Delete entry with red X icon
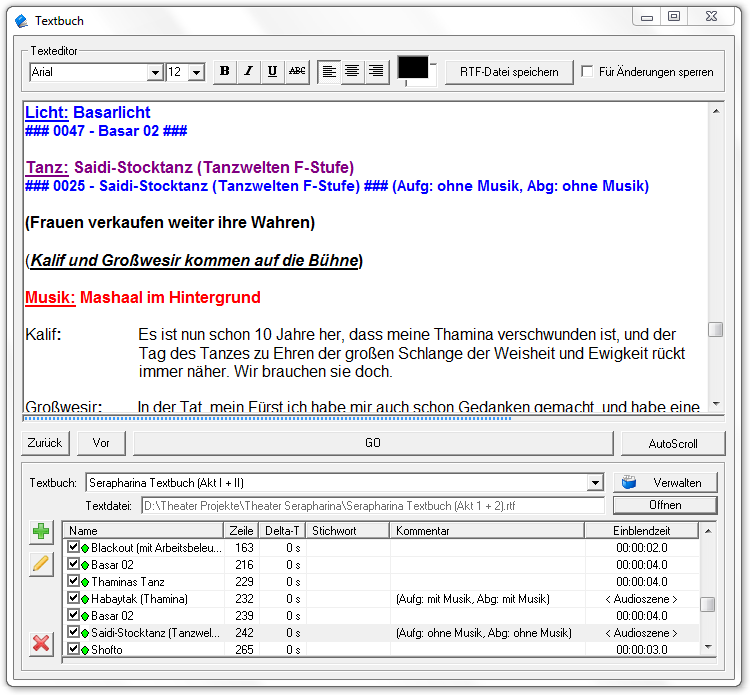 (x=41, y=643)
